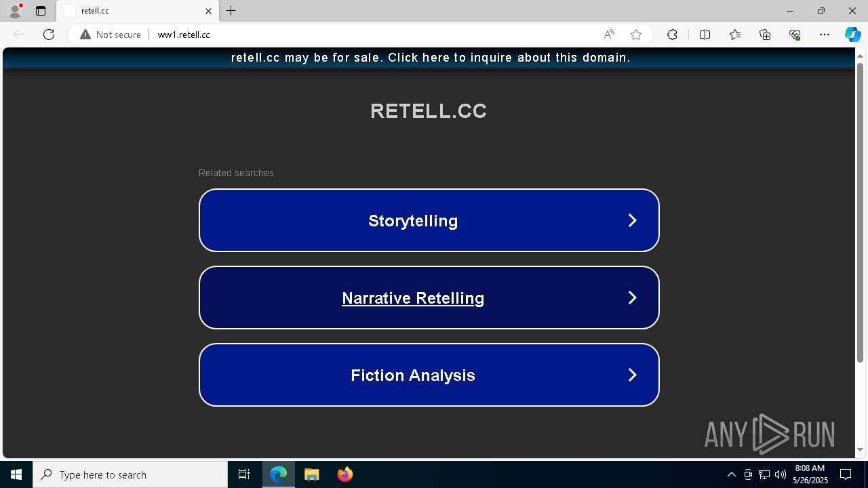
Task: Open the Copilot sidebar icon
Action: 852,35
